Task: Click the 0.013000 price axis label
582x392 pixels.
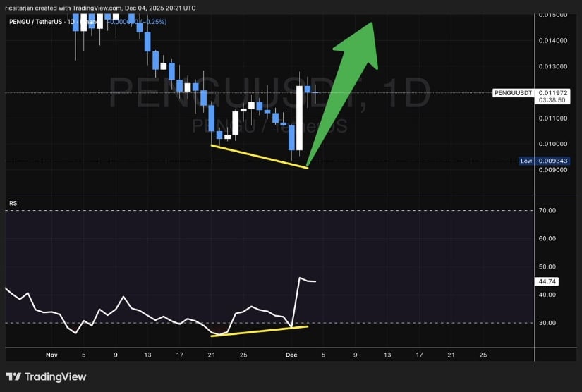Action: point(553,66)
